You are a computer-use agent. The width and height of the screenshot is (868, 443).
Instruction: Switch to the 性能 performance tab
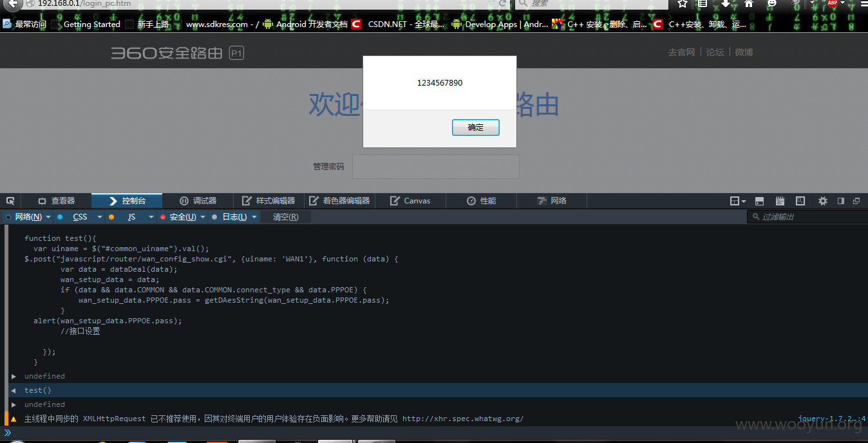click(x=481, y=201)
